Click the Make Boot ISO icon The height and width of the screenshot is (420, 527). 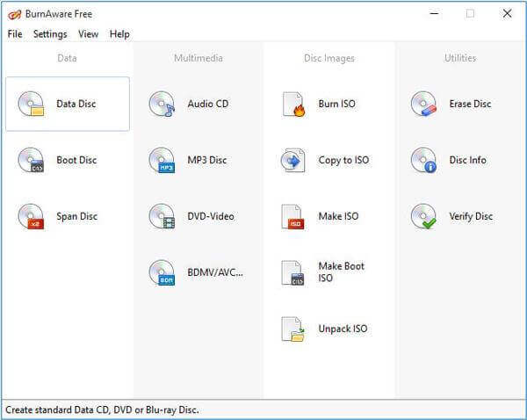pyautogui.click(x=292, y=272)
